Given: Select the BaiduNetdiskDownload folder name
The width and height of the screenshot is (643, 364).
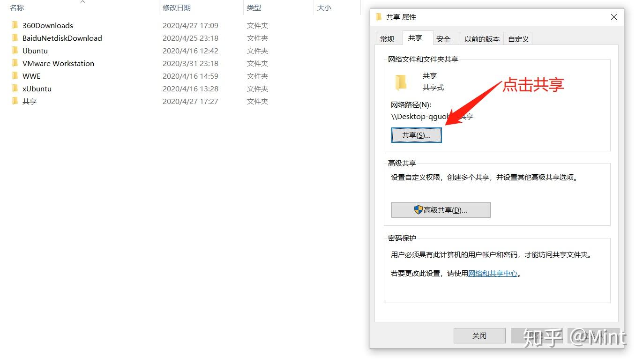Looking at the screenshot, I should [62, 38].
